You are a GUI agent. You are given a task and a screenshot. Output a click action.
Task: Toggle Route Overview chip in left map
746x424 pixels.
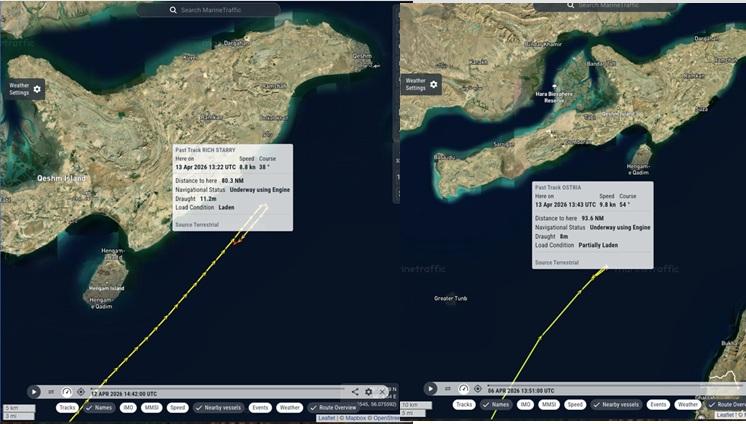(333, 407)
